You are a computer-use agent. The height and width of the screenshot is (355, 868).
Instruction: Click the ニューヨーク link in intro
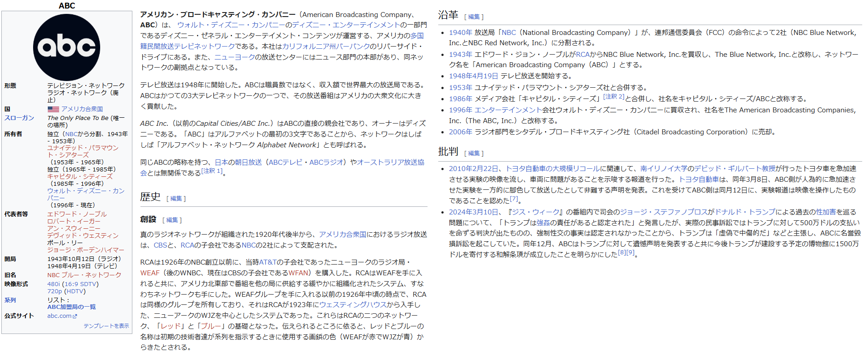[x=234, y=57]
